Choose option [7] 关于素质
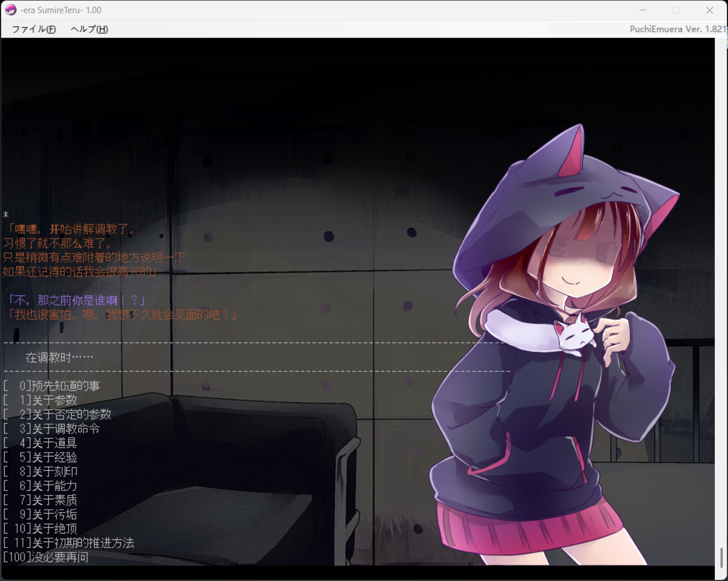 click(x=40, y=500)
